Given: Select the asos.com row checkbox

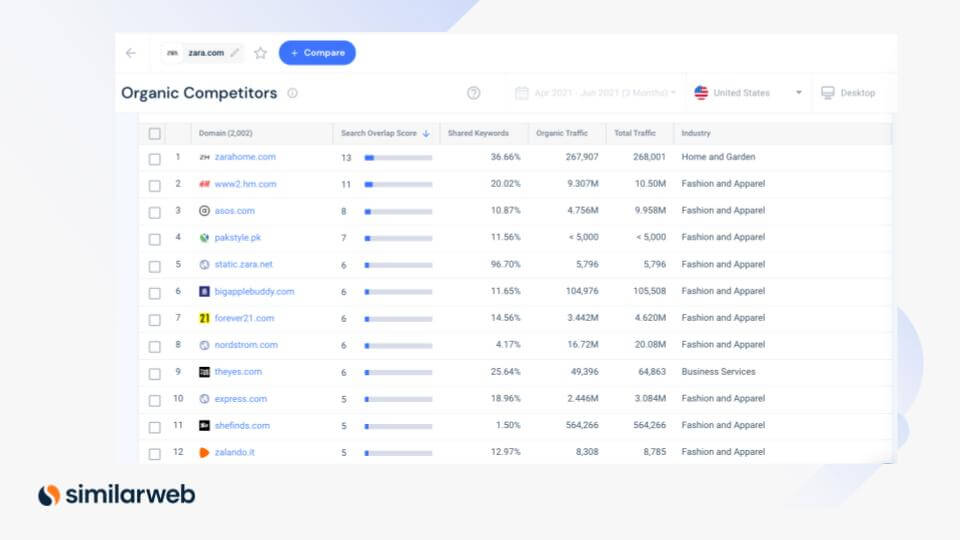Looking at the screenshot, I should [x=154, y=212].
